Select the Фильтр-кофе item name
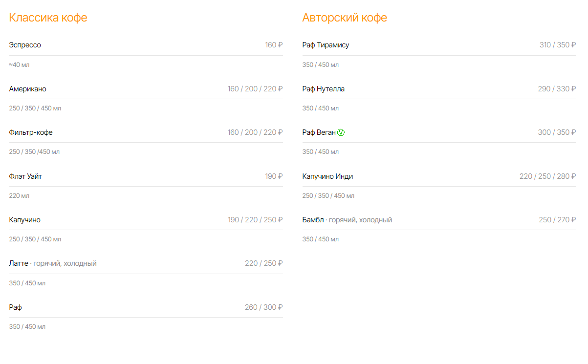Screen dimensions: 588x364 coord(31,132)
